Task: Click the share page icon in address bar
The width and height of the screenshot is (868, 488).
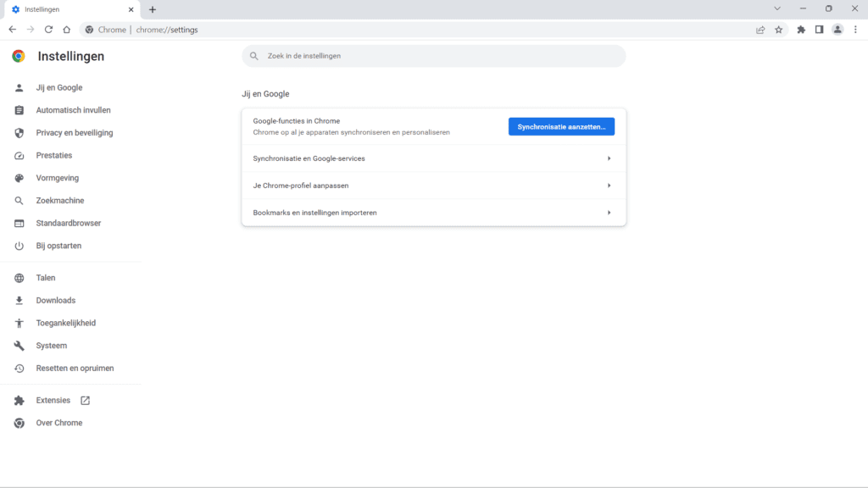Action: 760,30
